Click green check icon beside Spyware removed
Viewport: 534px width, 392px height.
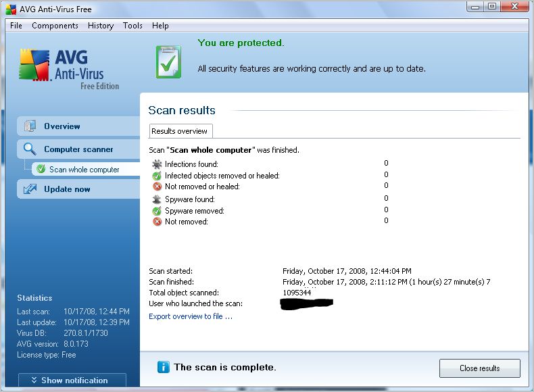click(x=157, y=211)
